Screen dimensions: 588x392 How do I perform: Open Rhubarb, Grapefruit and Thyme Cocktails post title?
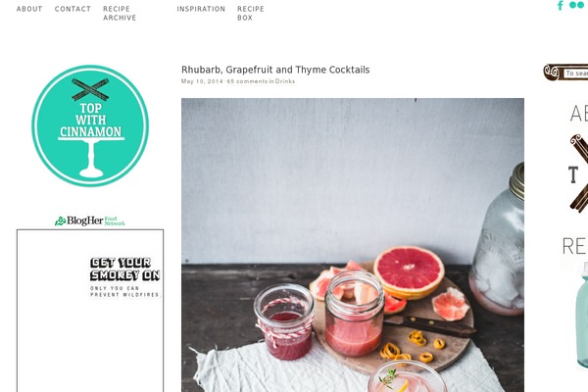click(x=275, y=70)
